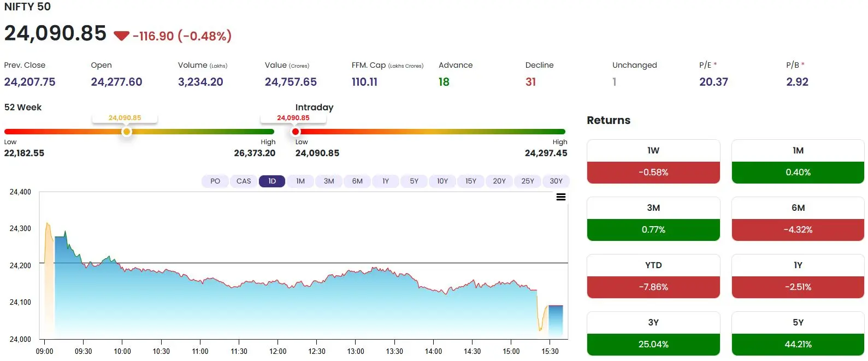Viewport: 868px width, 361px height.
Task: Click the change -116.90 (-0.48%) text
Action: [182, 36]
